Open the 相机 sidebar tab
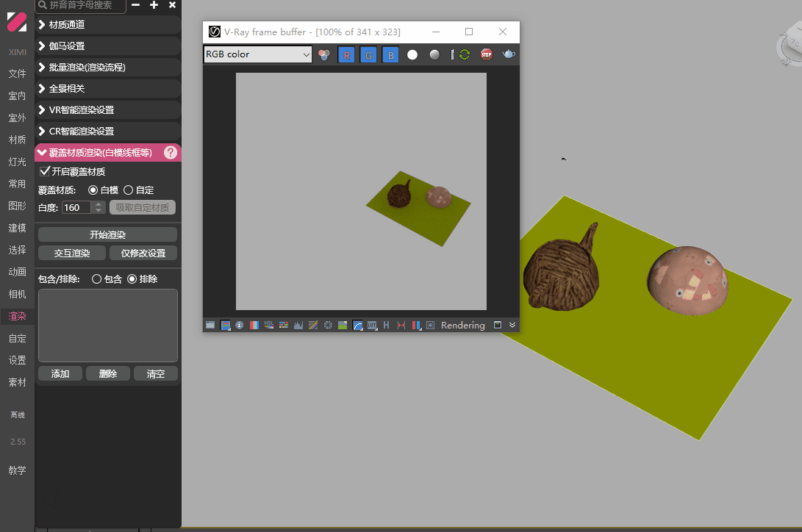The width and height of the screenshot is (802, 532). [17, 294]
